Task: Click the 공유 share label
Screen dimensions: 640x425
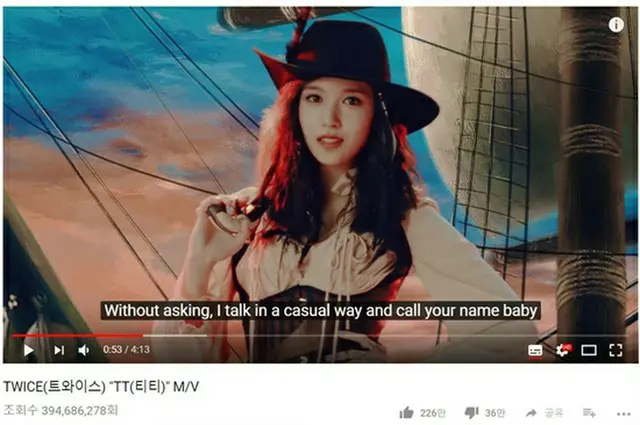Action: pyautogui.click(x=554, y=413)
